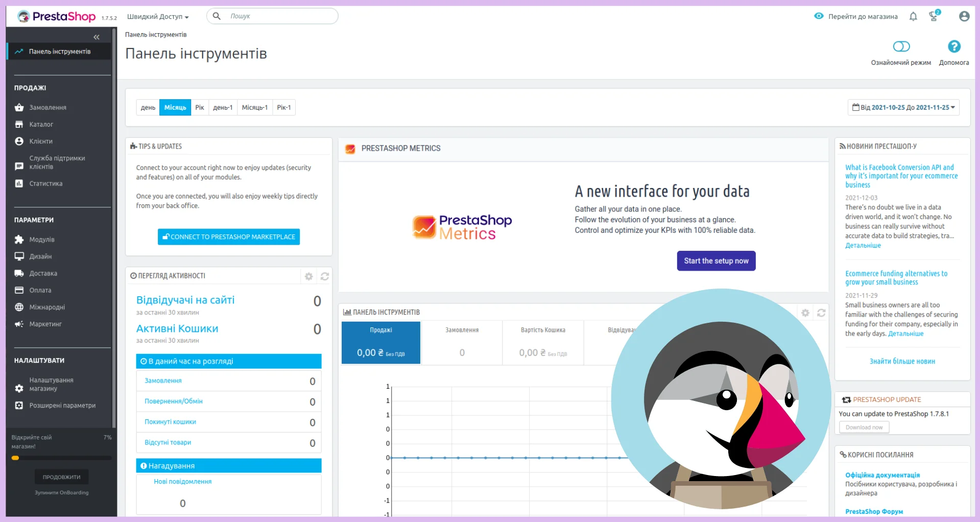Open the Швидкий Доступ dropdown
980x522 pixels.
point(158,16)
